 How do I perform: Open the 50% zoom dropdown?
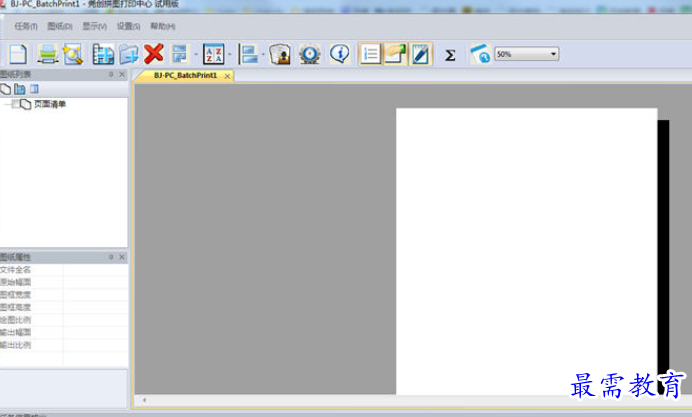[553, 54]
